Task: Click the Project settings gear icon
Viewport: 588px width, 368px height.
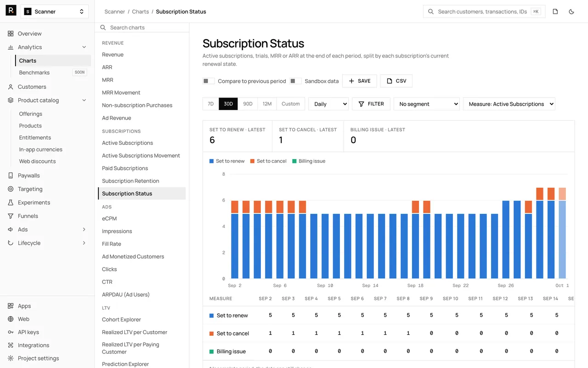Action: tap(11, 358)
